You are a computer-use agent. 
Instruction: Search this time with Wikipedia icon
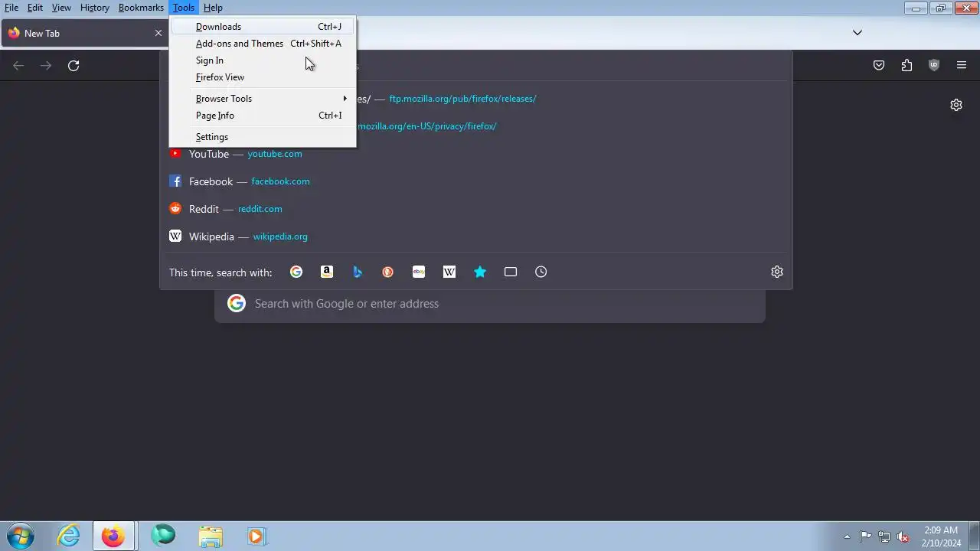(x=449, y=272)
